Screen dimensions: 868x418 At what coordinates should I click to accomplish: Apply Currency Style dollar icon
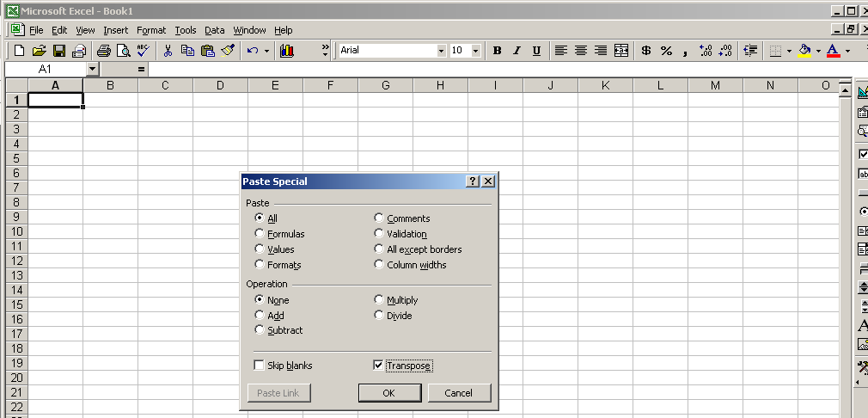tap(646, 51)
